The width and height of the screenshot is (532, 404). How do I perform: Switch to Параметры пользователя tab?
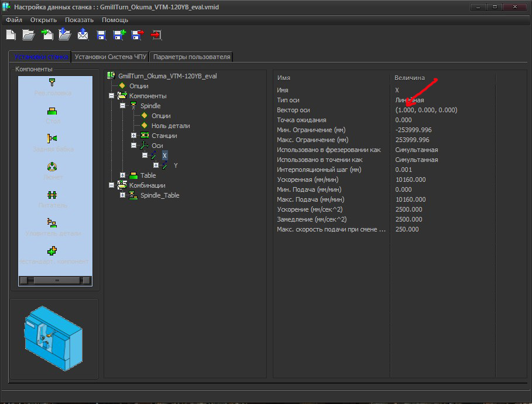point(192,57)
